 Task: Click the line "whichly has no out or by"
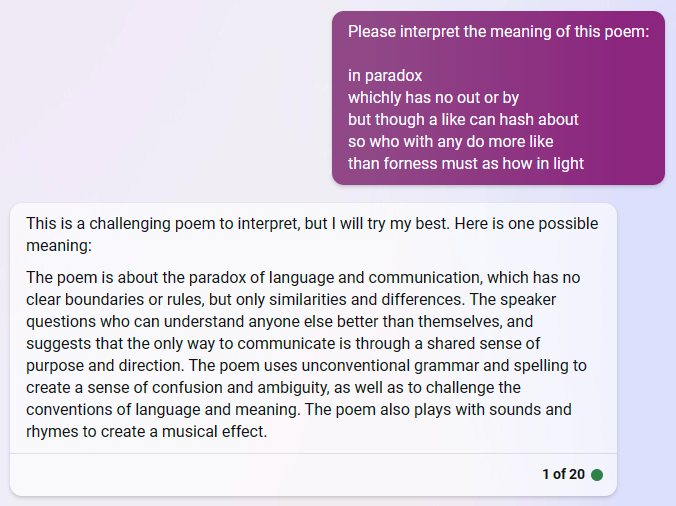coord(433,97)
